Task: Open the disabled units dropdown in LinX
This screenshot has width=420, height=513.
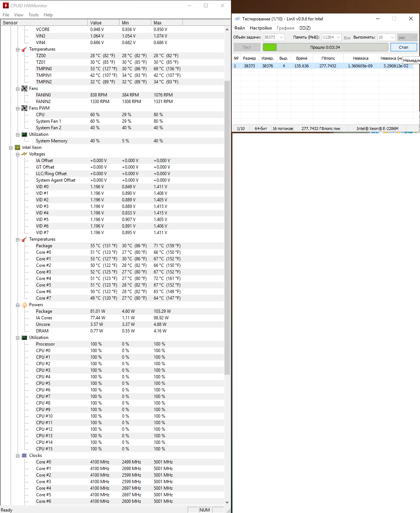Action: pos(407,37)
